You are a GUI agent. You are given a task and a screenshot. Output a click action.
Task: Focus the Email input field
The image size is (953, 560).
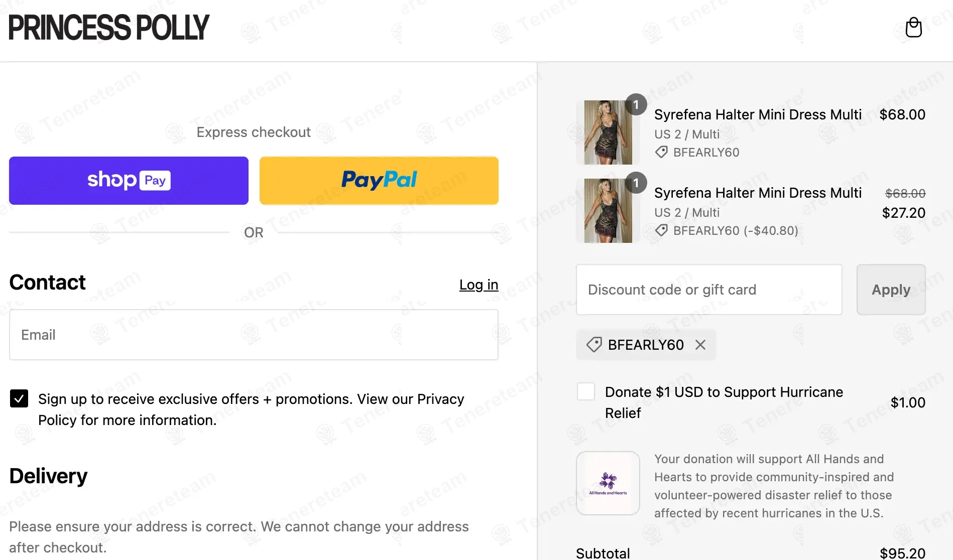(x=254, y=335)
